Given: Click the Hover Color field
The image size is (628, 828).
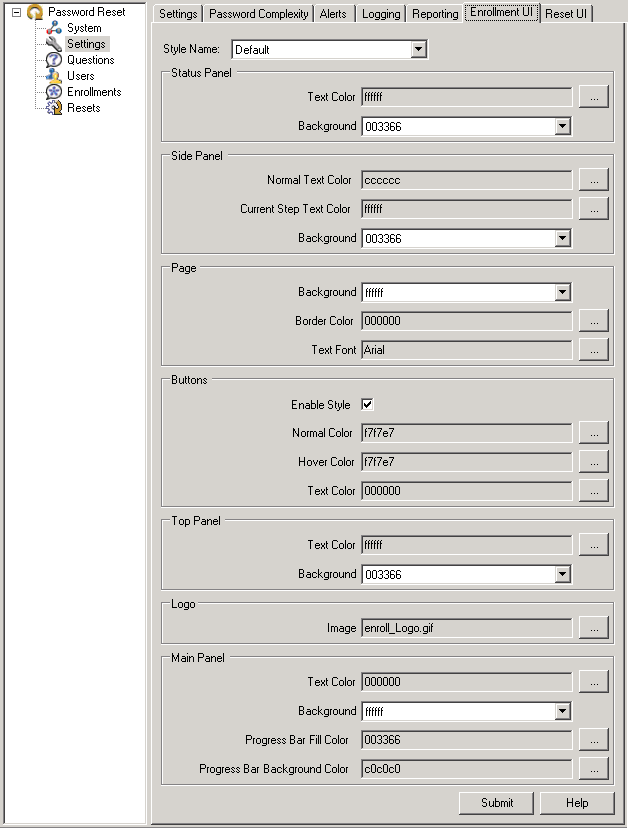Looking at the screenshot, I should pyautogui.click(x=466, y=462).
